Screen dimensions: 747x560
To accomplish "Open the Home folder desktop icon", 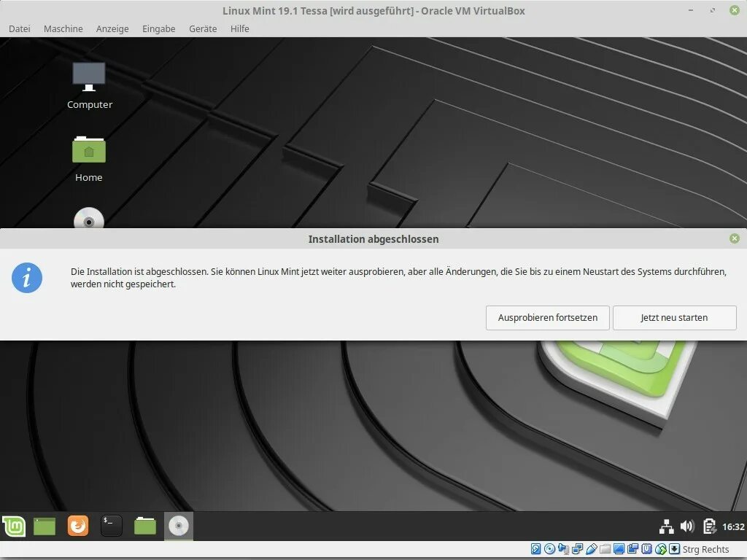I will [88, 160].
